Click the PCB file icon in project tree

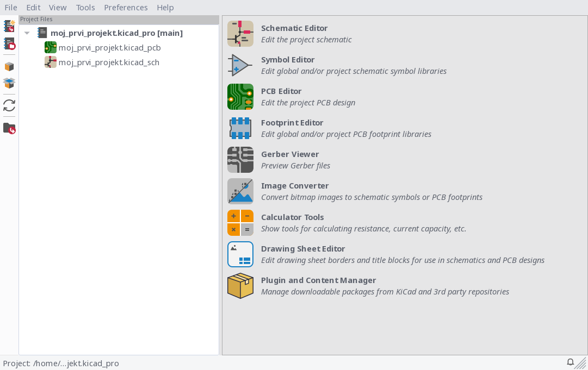(51, 48)
